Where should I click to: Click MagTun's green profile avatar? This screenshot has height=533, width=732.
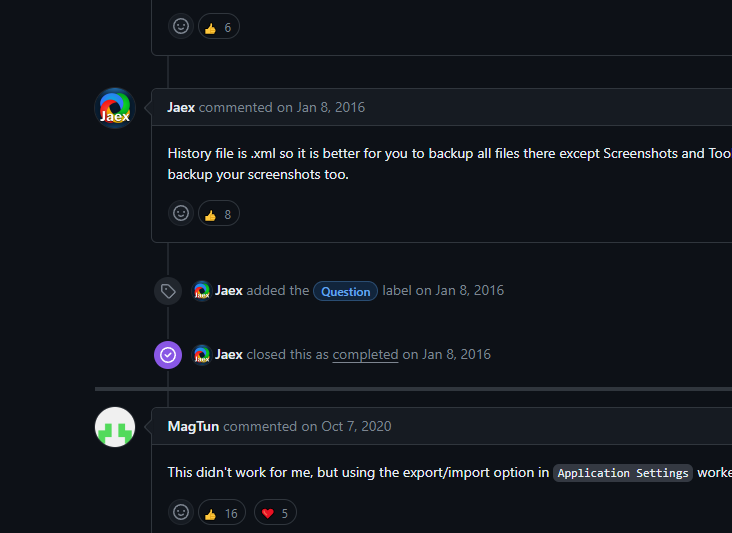115,427
